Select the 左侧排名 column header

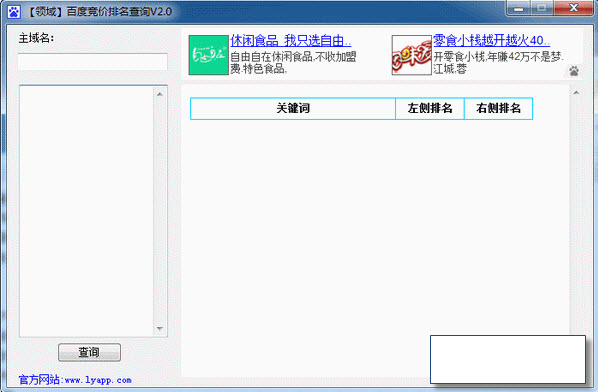(430, 108)
